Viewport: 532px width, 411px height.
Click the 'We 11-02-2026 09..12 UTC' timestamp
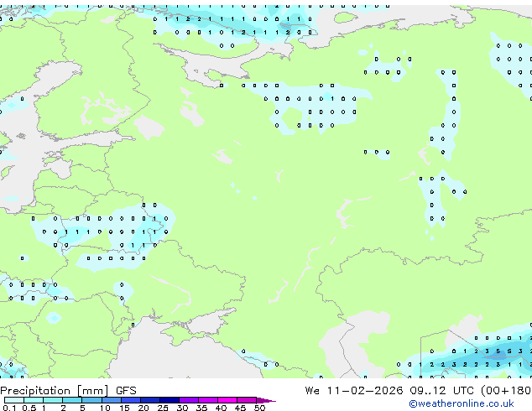pyautogui.click(x=391, y=390)
